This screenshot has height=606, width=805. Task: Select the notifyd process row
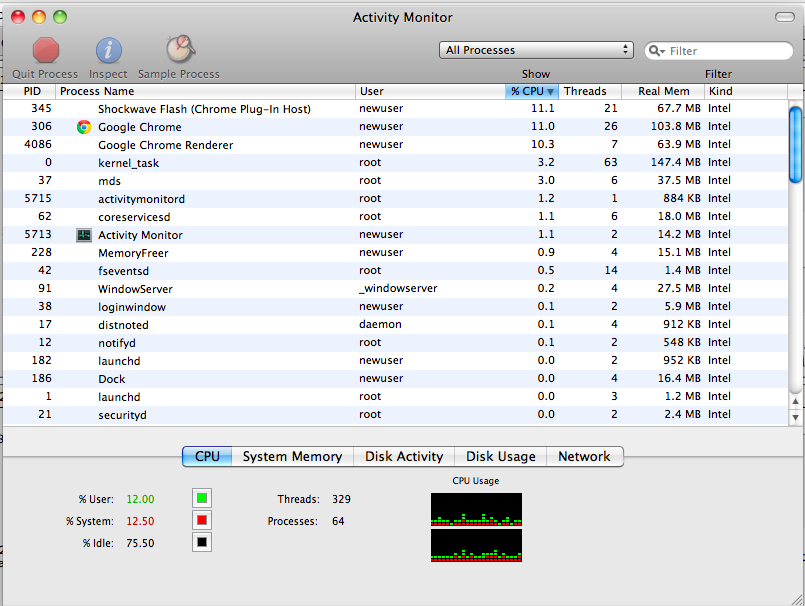point(395,343)
